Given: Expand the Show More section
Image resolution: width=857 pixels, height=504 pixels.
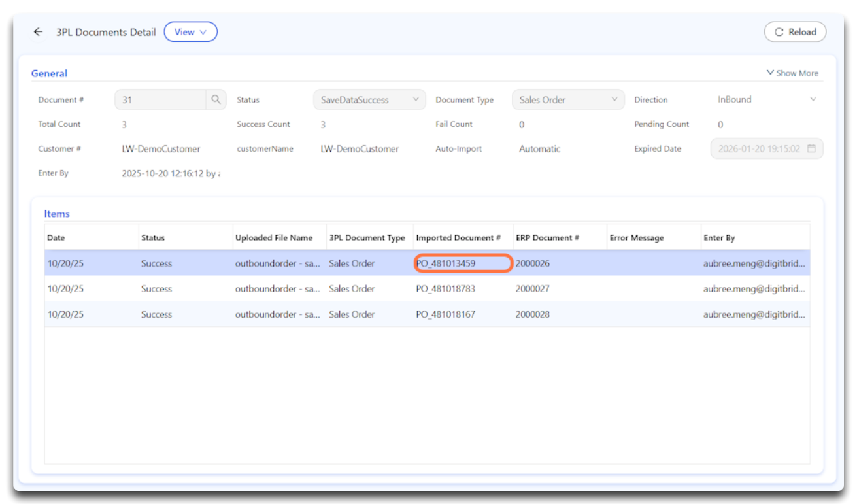Looking at the screenshot, I should point(792,73).
